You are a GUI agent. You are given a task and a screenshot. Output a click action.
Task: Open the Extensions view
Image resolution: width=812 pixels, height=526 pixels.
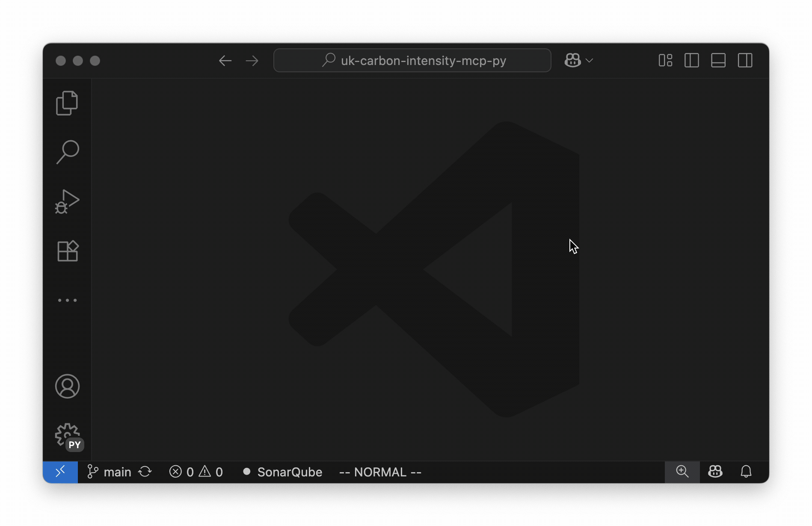pos(67,251)
